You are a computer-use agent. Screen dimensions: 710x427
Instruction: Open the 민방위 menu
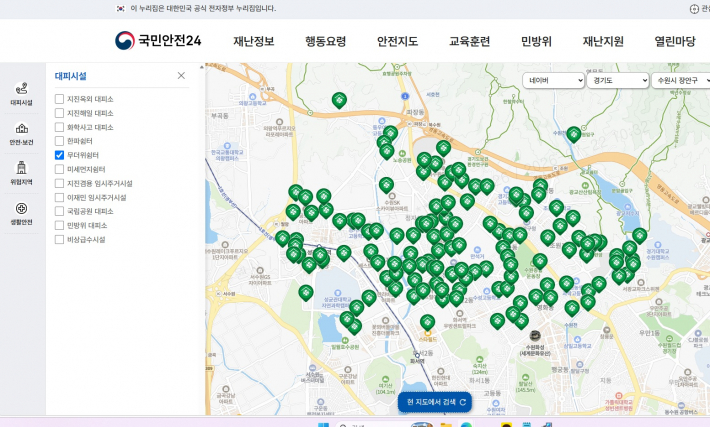536,41
